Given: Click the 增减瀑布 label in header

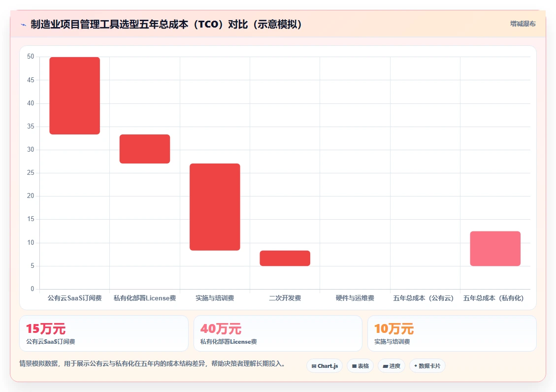Looking at the screenshot, I should pos(523,24).
